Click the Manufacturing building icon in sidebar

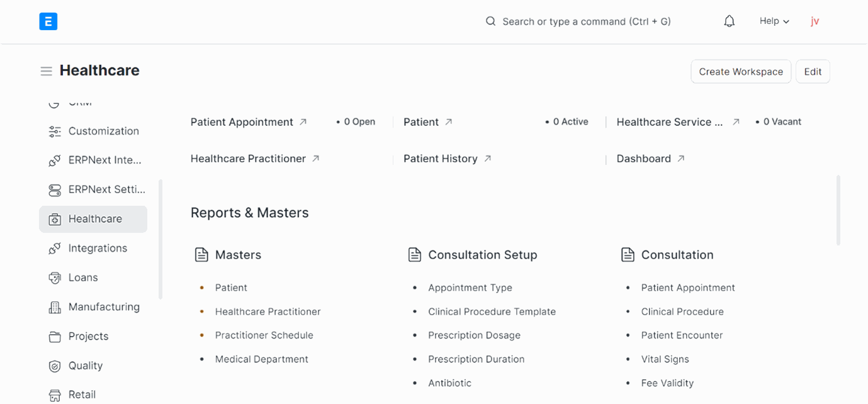tap(55, 307)
